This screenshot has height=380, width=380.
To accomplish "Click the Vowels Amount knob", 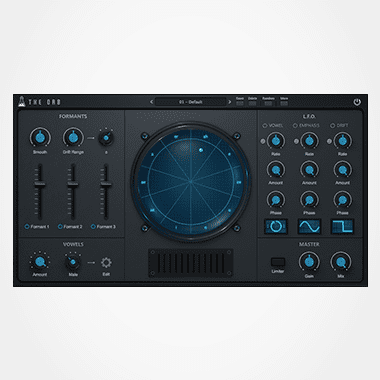I will tap(40, 262).
